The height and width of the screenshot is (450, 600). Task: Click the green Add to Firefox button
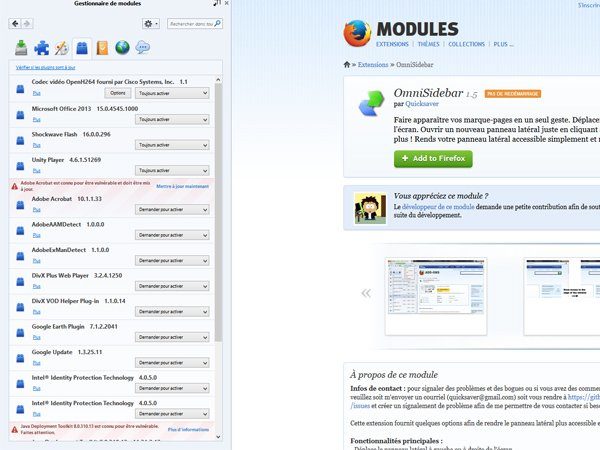(433, 158)
